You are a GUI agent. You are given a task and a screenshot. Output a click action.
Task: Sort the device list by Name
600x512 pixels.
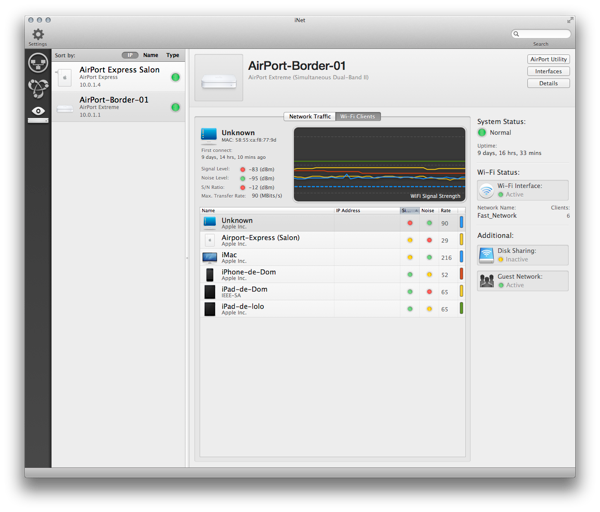151,55
